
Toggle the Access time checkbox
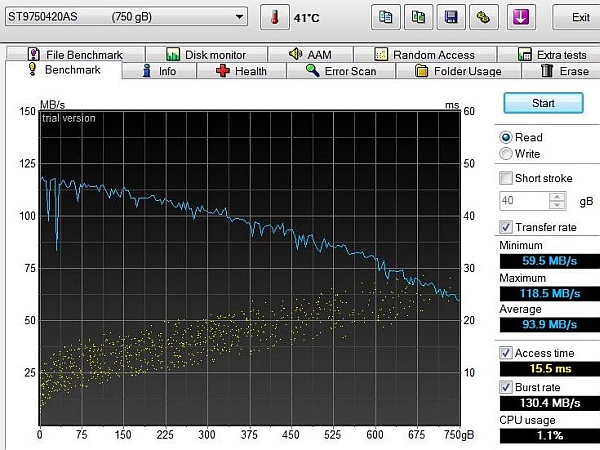pyautogui.click(x=506, y=353)
